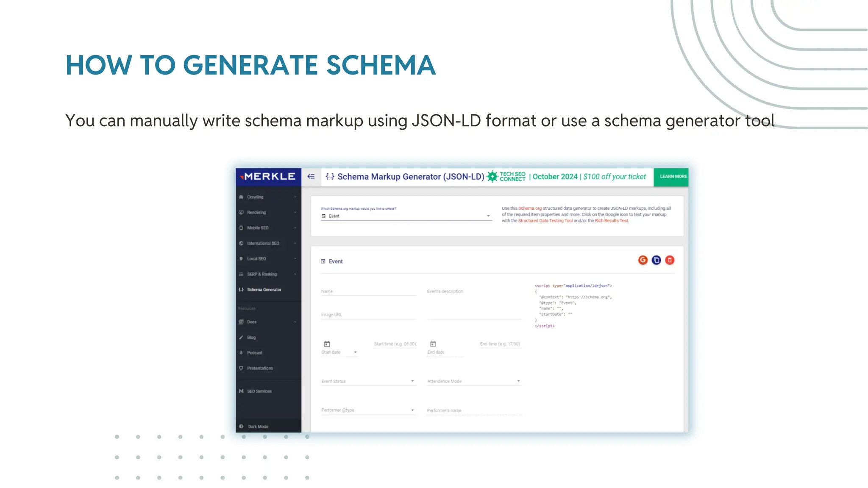Click the Start time input field
Screen dimensions: 868x488
(395, 344)
